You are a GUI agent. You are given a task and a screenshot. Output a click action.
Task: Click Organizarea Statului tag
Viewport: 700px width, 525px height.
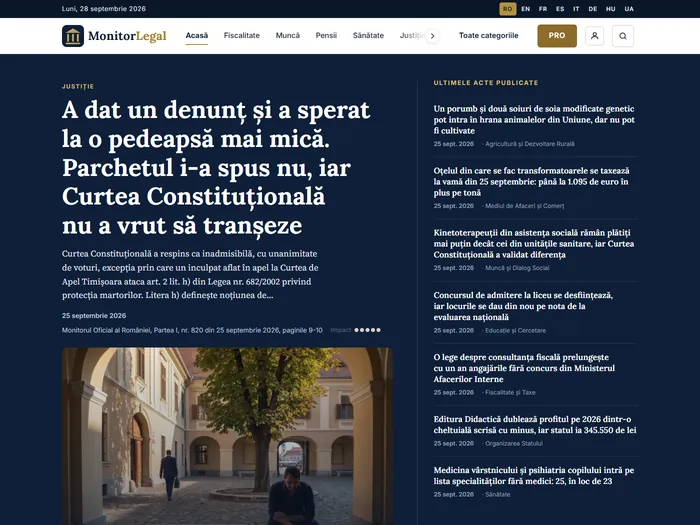pyautogui.click(x=514, y=443)
